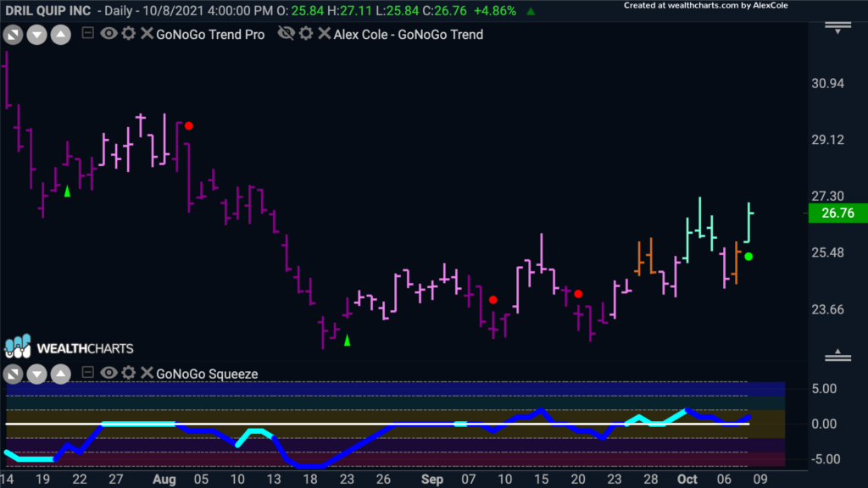Click the Aug label on the date axis
Viewport: 868px width, 488px height.
[x=164, y=480]
